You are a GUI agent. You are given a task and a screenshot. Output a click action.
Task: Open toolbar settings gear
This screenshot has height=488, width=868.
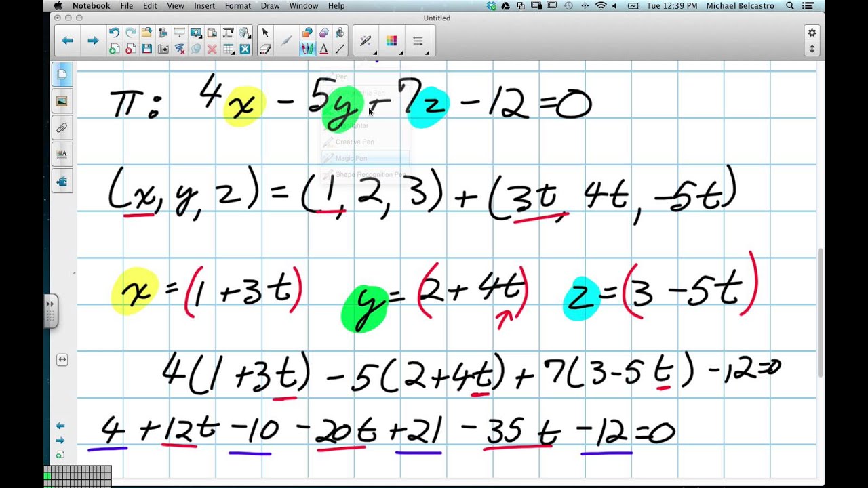click(812, 33)
